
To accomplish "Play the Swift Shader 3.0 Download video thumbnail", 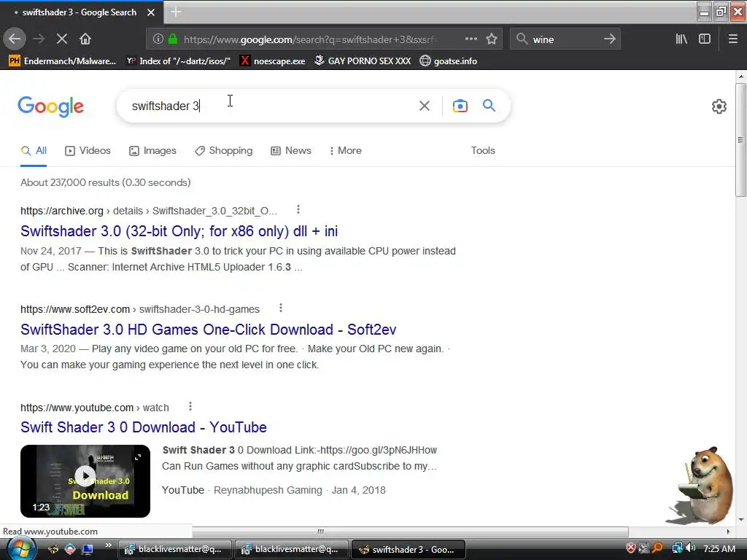I will (x=85, y=481).
